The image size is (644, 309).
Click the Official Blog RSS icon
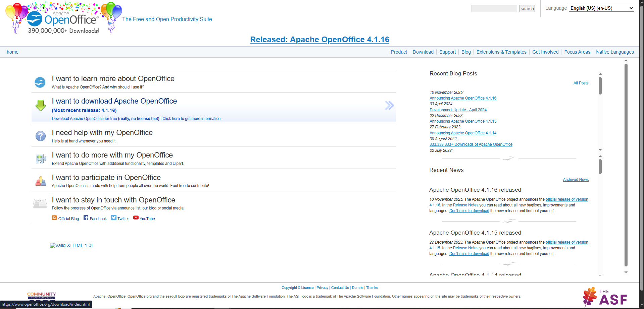(x=54, y=218)
